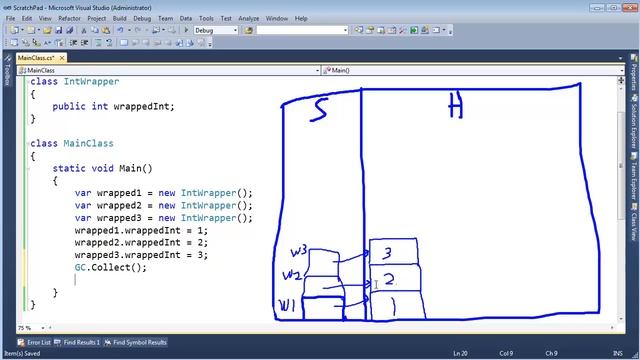
Task: Expand the New Project dropdown arrow
Action: tap(22, 30)
